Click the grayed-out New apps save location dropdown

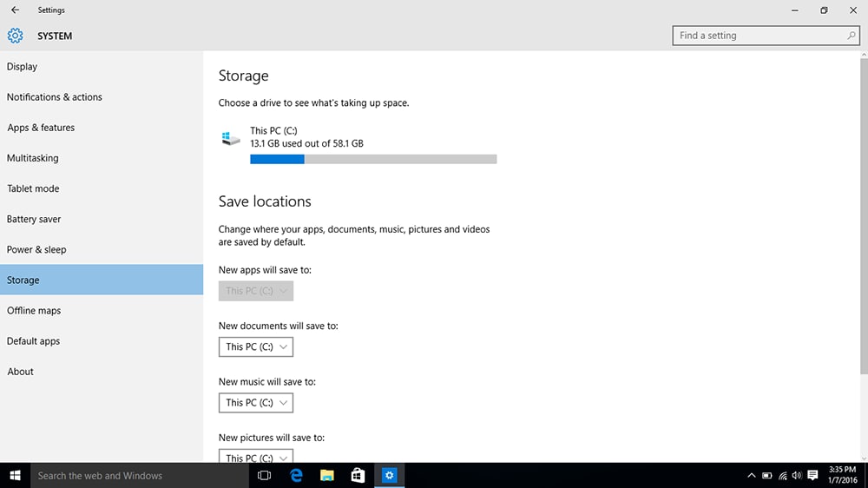pos(256,291)
